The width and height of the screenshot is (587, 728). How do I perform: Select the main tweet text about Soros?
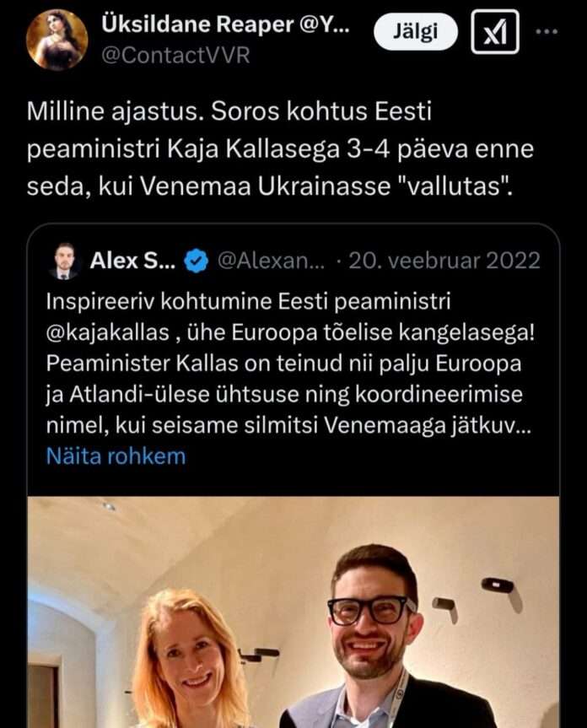coord(280,149)
